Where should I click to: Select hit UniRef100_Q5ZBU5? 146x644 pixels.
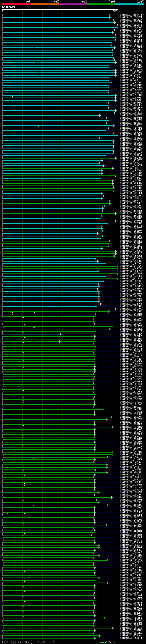coord(131,180)
